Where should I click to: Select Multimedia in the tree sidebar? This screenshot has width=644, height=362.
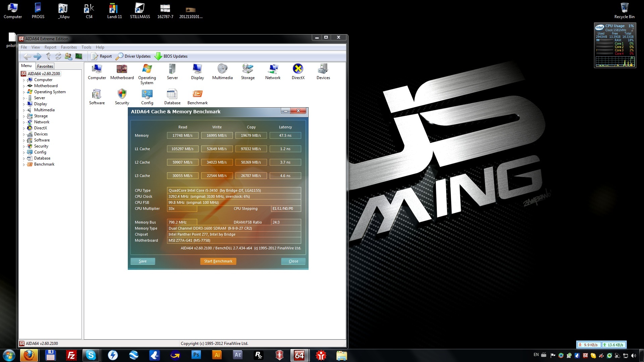44,110
